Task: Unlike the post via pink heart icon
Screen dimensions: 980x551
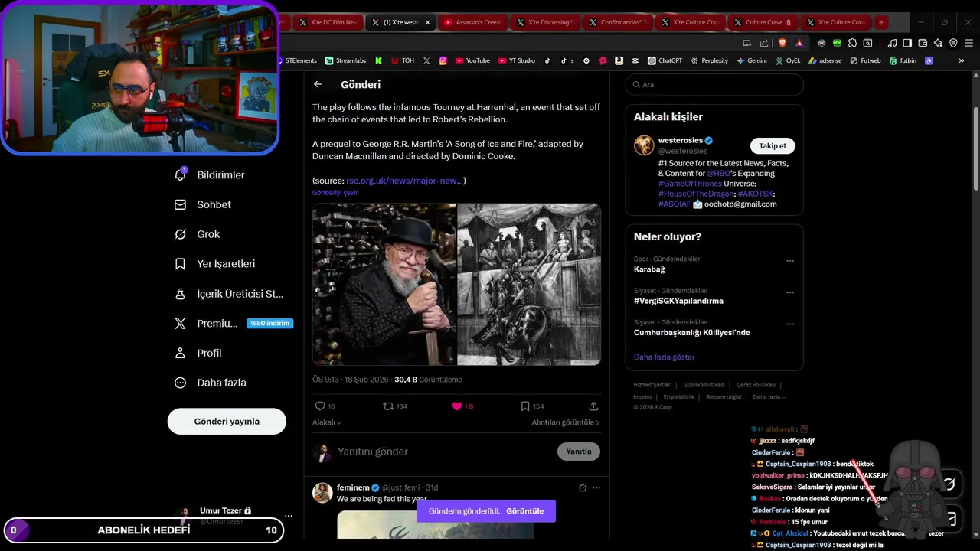Action: tap(457, 406)
